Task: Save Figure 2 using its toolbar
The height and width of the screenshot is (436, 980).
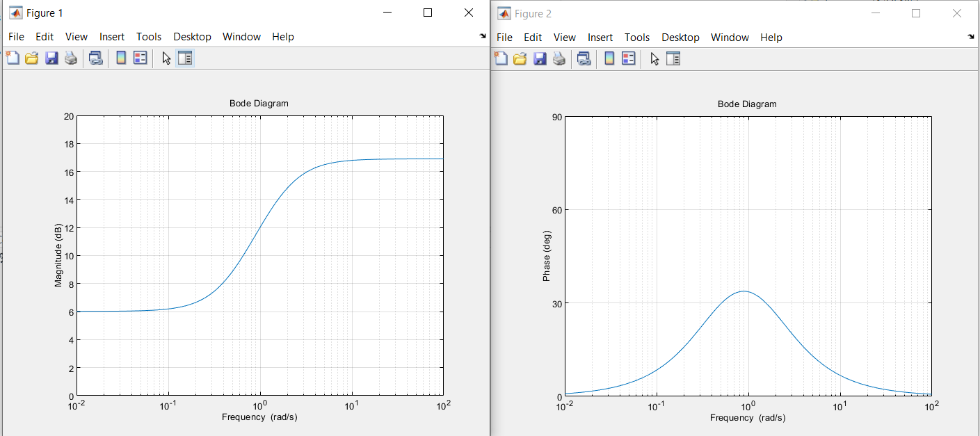Action: click(540, 58)
